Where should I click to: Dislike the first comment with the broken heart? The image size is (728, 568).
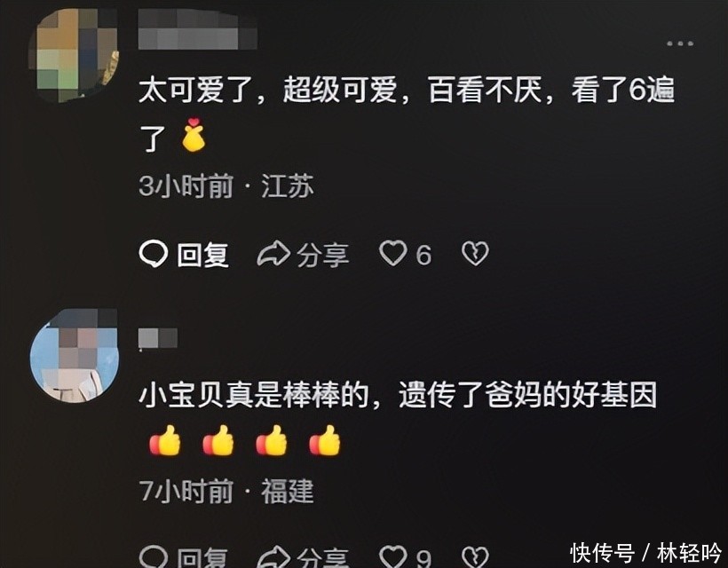point(476,253)
